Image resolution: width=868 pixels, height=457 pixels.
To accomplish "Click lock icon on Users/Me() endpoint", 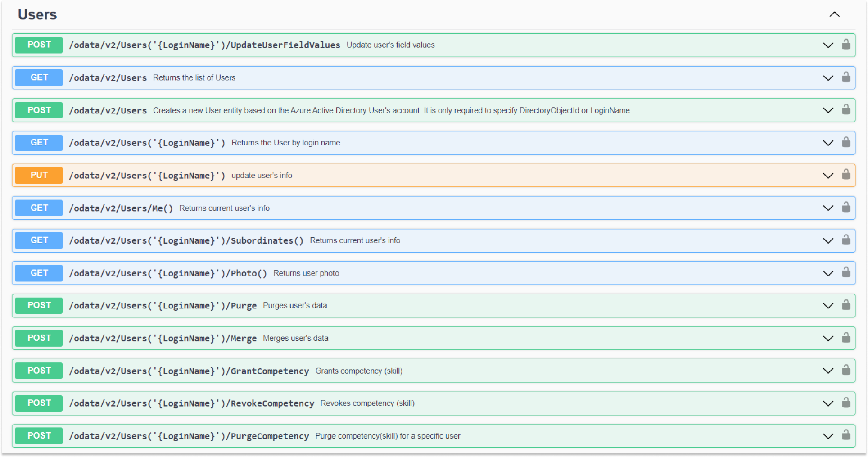I will [x=846, y=208].
